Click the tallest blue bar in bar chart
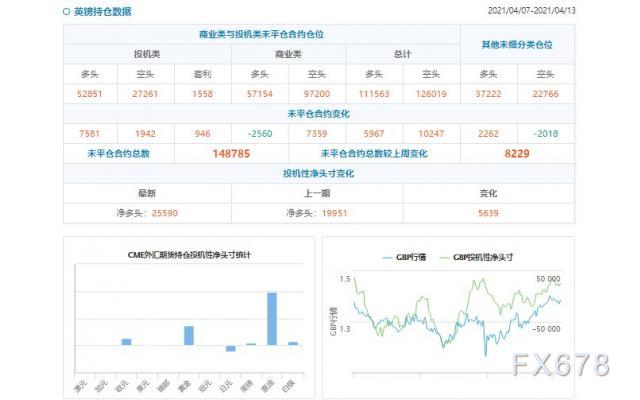640x400 pixels. tap(272, 319)
